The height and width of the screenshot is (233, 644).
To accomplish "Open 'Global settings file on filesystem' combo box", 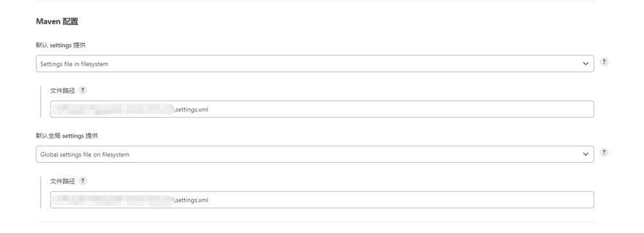I will [x=315, y=154].
